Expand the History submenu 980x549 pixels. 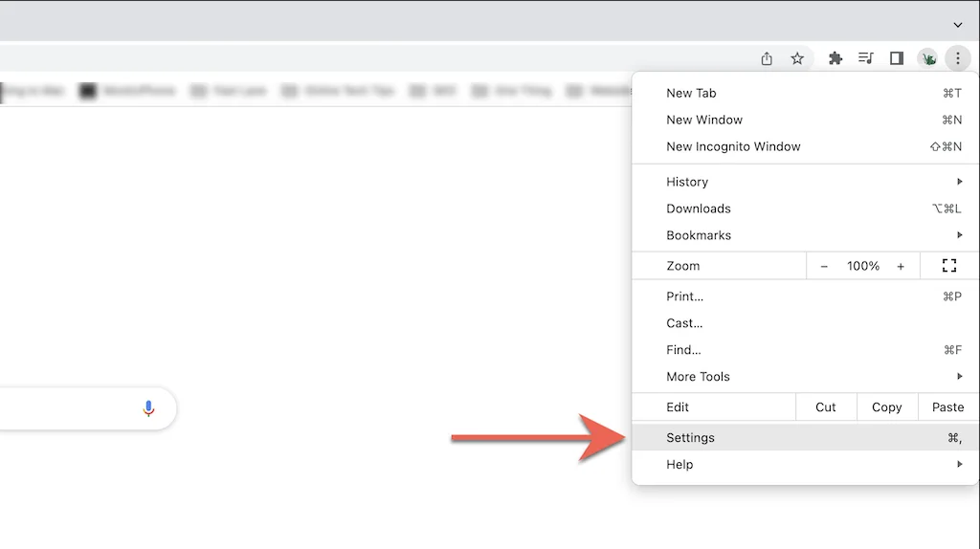click(x=805, y=182)
